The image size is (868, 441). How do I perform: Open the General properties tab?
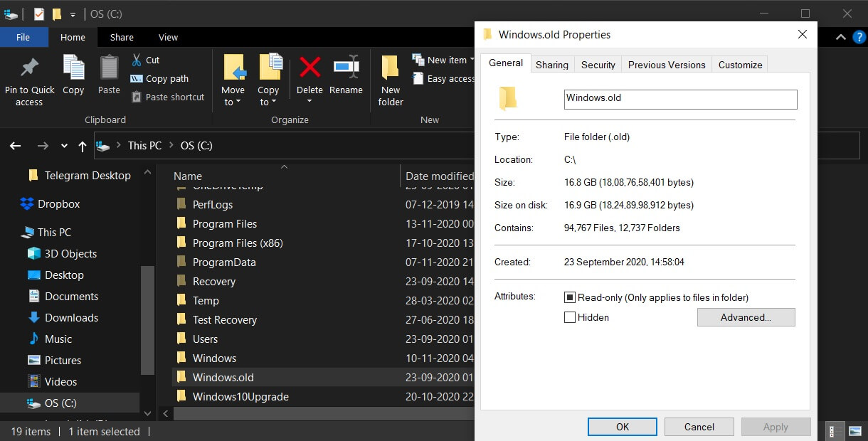[506, 63]
